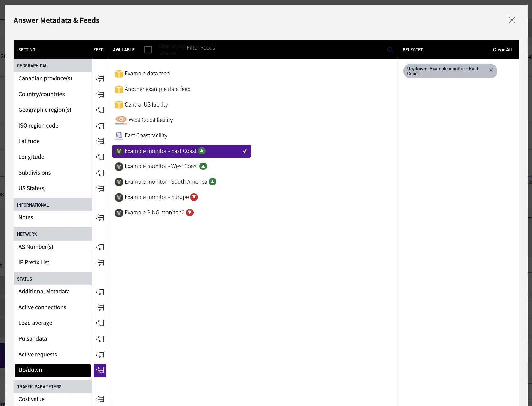This screenshot has width=532, height=406.
Task: Deselect the Example monitor - East Coast feed
Action: click(182, 151)
